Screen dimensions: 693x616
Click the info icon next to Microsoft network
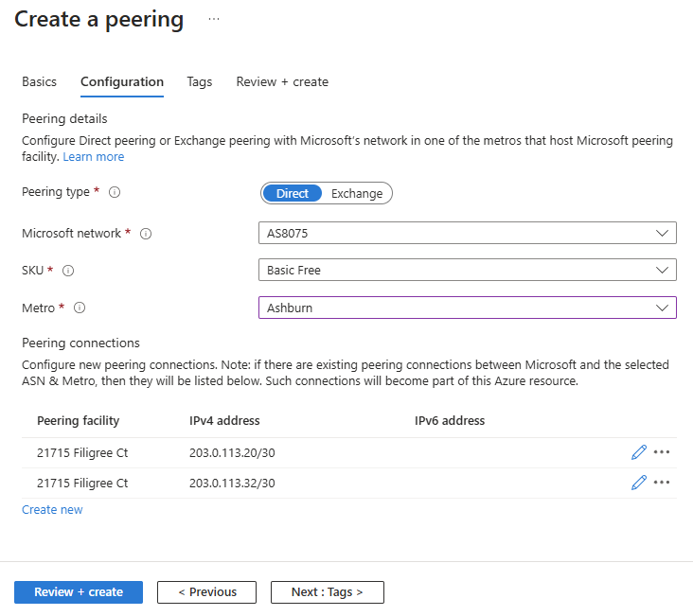click(x=146, y=234)
